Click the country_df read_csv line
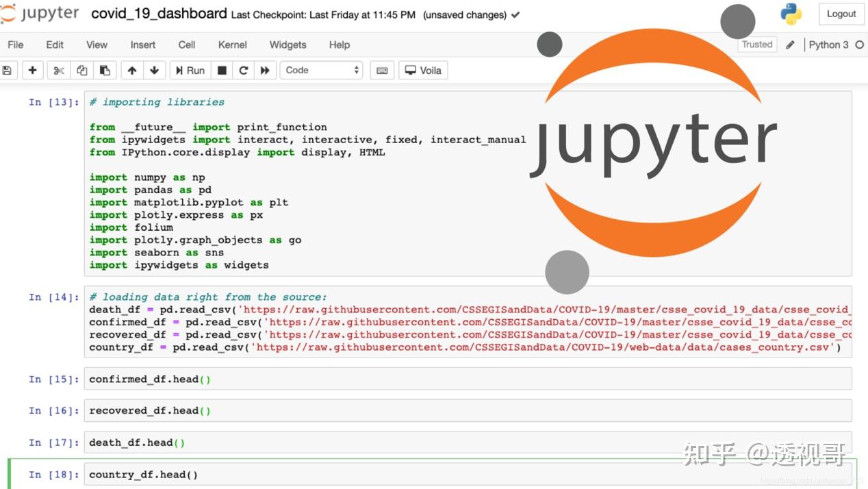 tap(465, 347)
